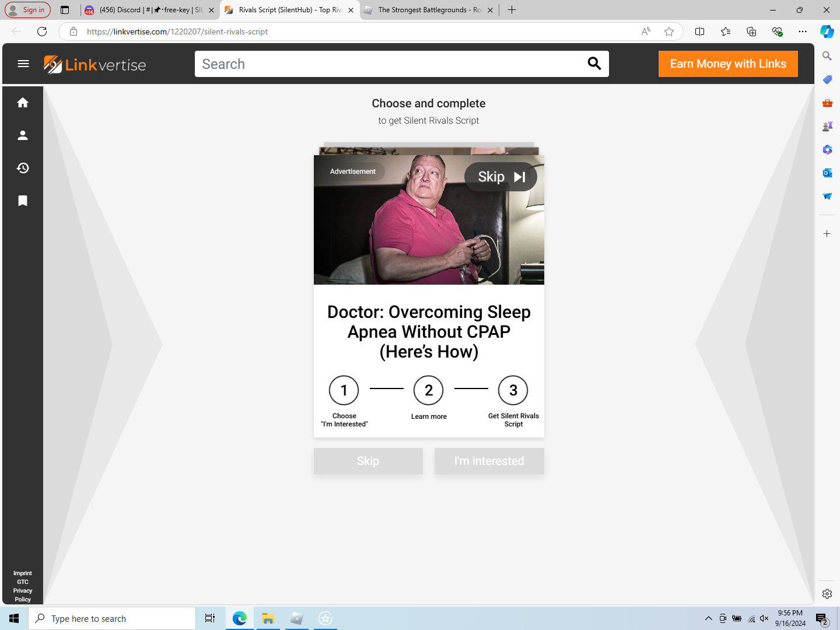This screenshot has height=630, width=840.
Task: Click the ad headline about Sleep Apnea
Action: coord(429,331)
